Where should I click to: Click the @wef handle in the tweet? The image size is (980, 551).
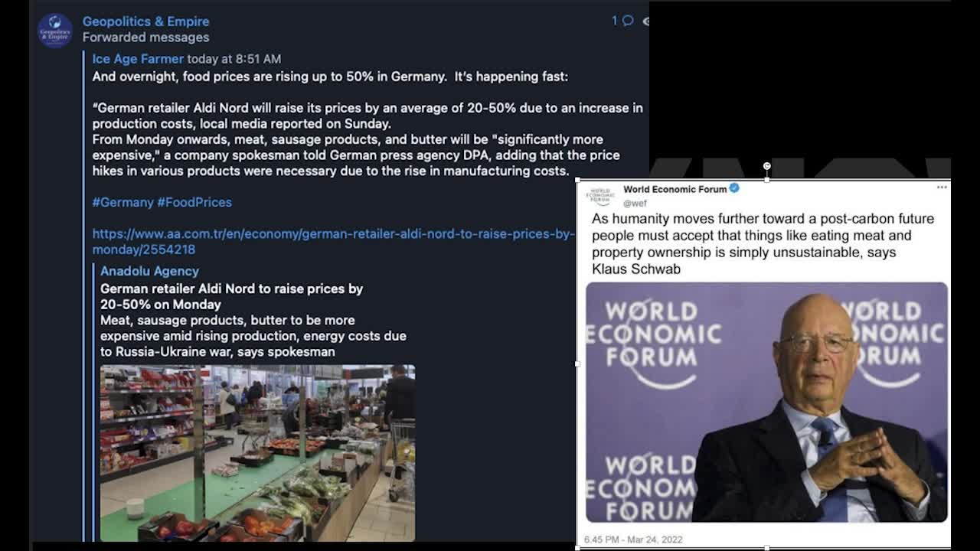pos(635,203)
